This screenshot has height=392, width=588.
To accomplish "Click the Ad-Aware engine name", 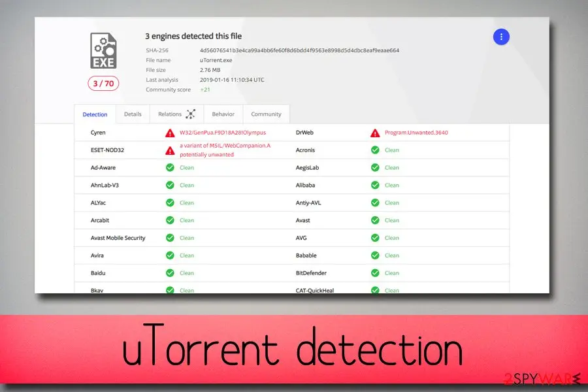I will click(103, 168).
